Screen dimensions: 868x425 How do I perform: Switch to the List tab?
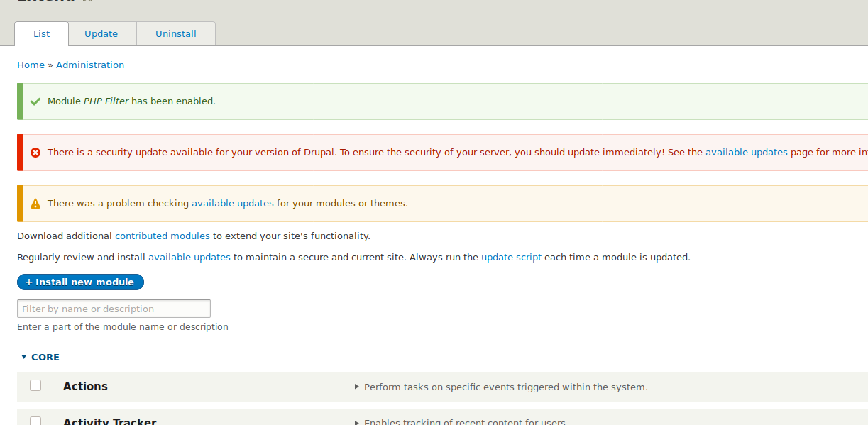coord(42,34)
